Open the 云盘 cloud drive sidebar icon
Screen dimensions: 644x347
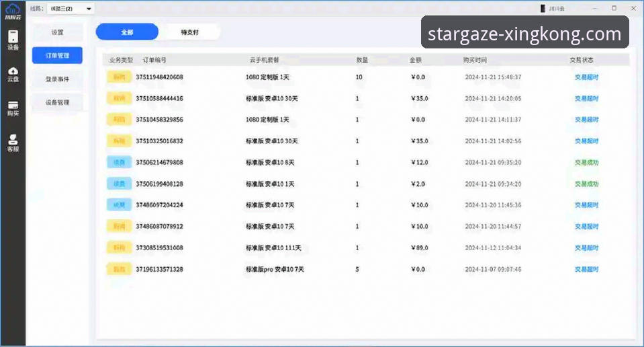coord(13,75)
